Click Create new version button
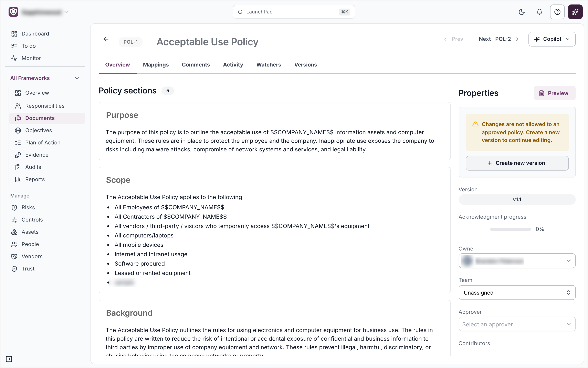Viewport: 588px width, 368px height. [x=517, y=163]
